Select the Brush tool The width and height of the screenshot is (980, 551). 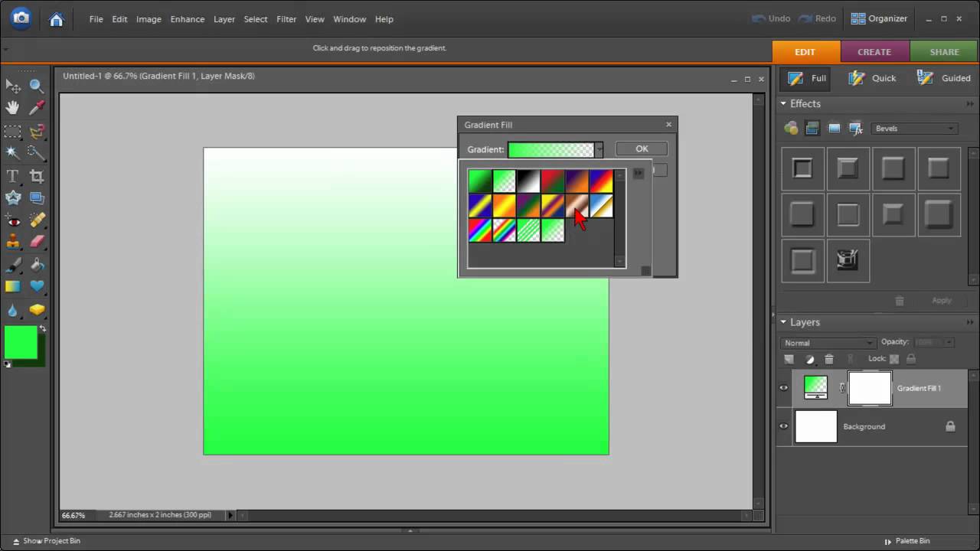tap(13, 265)
